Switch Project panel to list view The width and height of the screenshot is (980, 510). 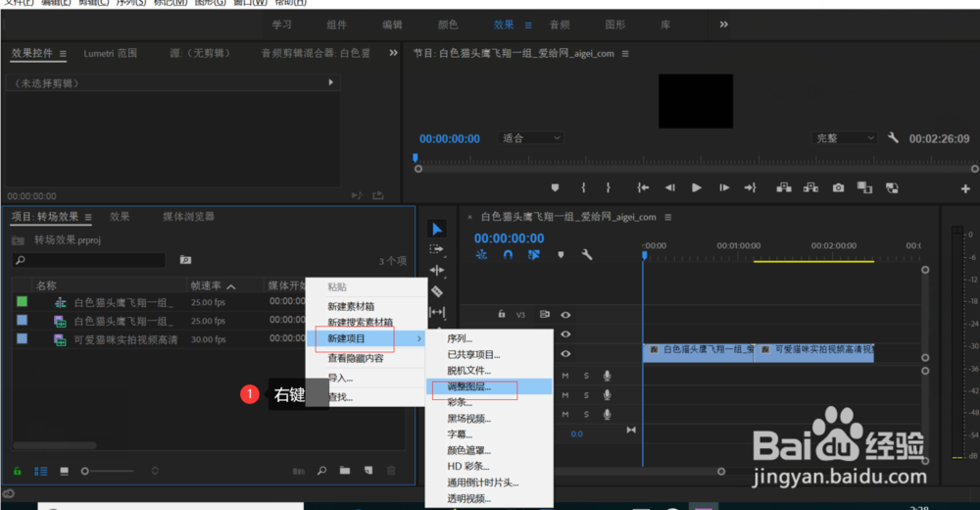[x=40, y=471]
